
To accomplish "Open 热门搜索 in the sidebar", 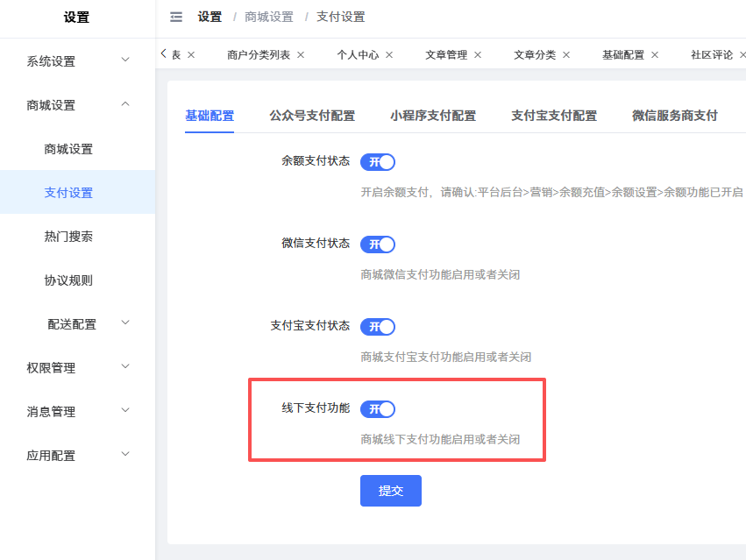I will 68,237.
